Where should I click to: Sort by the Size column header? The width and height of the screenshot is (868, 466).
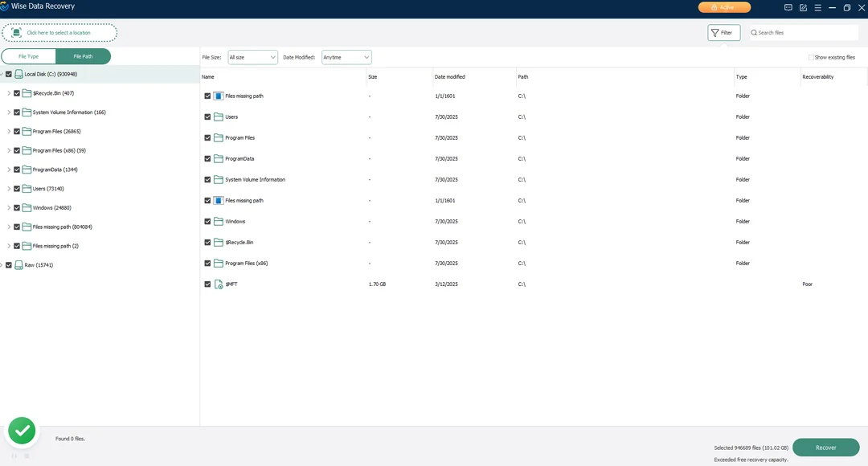pos(399,77)
